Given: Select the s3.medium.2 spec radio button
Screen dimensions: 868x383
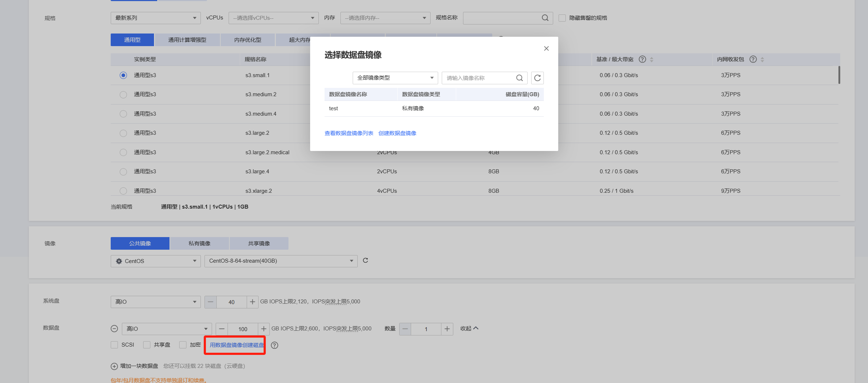Looking at the screenshot, I should coord(123,94).
